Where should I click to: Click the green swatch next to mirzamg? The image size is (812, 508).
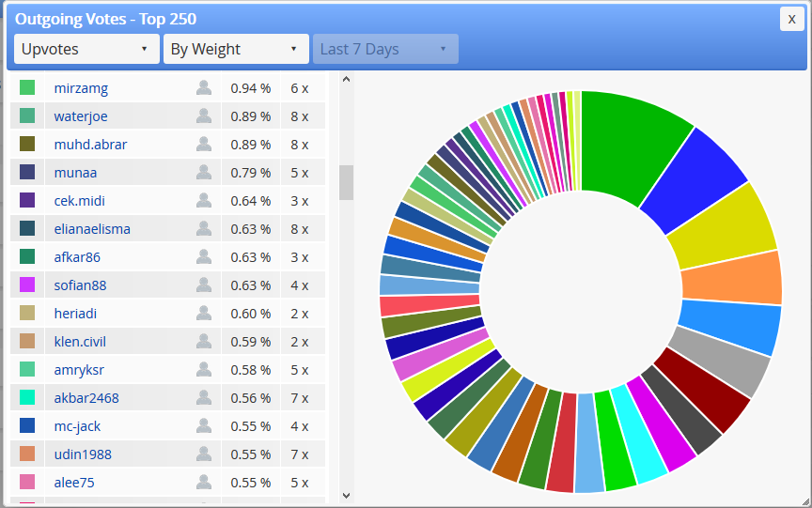[27, 87]
